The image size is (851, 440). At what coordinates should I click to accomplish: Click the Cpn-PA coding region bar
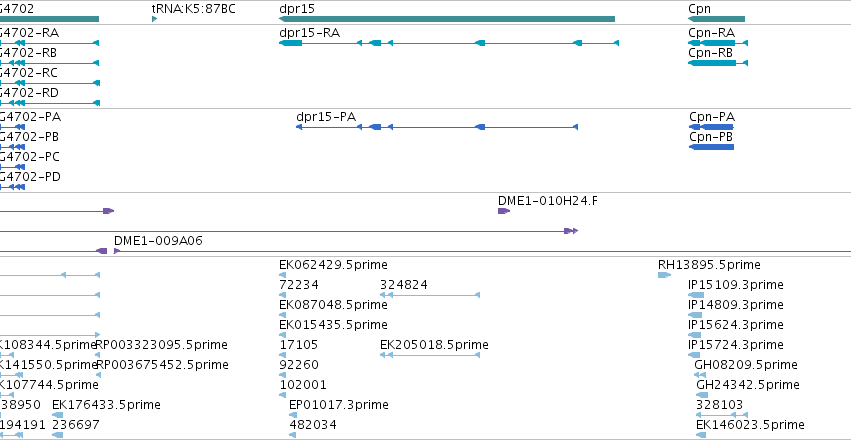711,127
